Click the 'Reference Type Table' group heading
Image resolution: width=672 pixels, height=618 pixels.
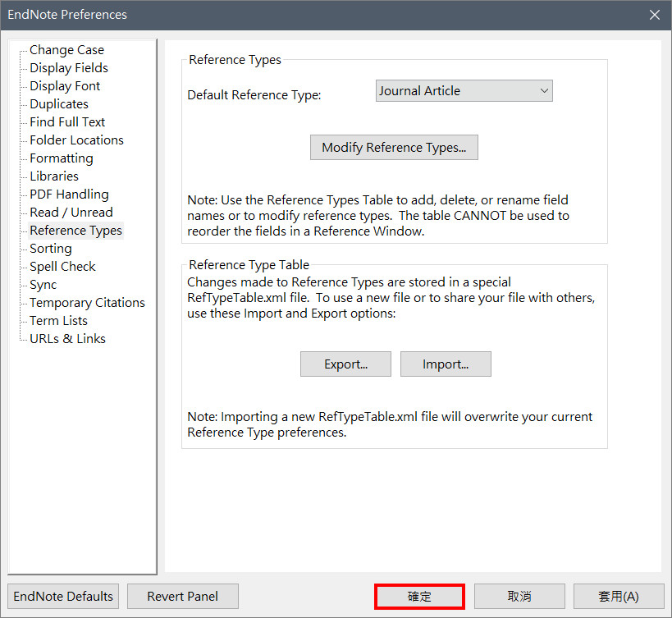click(249, 265)
